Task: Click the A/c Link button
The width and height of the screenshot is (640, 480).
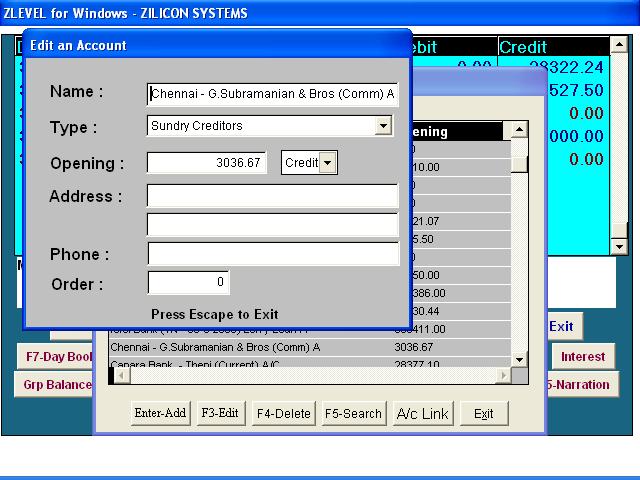Action: coord(423,413)
